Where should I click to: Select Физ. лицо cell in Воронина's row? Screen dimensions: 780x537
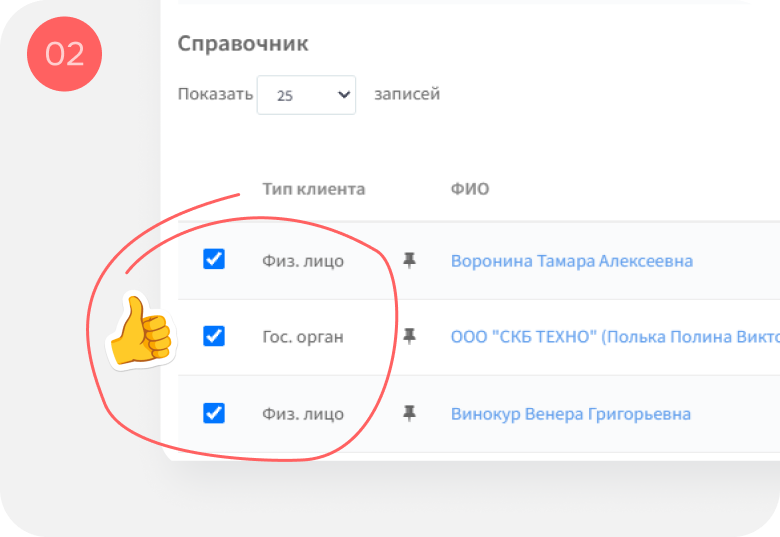[x=303, y=261]
